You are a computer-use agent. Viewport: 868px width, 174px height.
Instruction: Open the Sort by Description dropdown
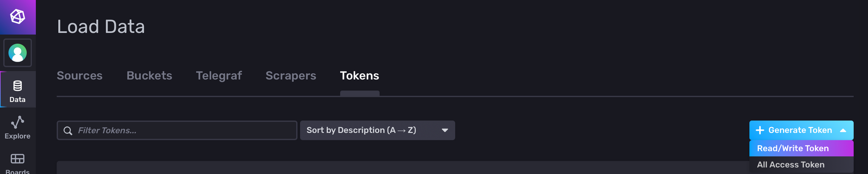378,130
